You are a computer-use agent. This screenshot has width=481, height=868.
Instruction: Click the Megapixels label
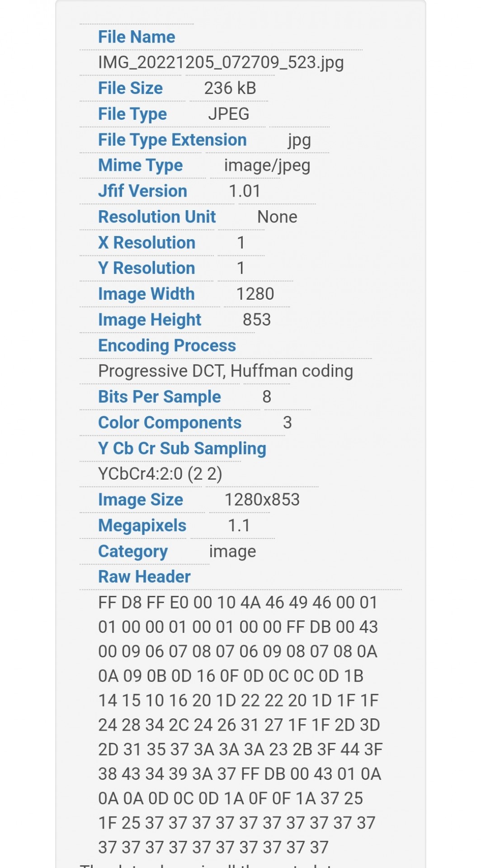point(142,526)
